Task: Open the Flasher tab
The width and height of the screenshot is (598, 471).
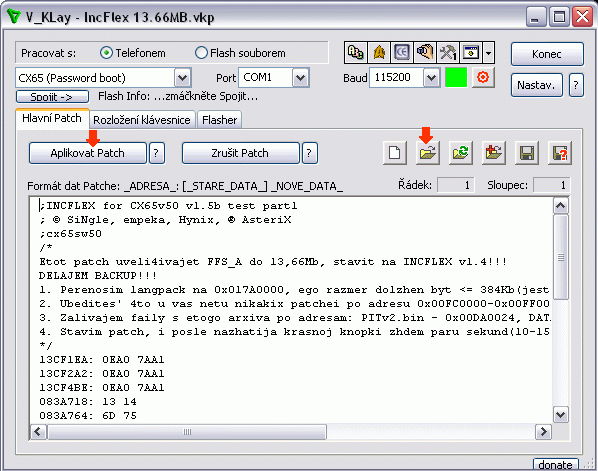Action: [219, 120]
